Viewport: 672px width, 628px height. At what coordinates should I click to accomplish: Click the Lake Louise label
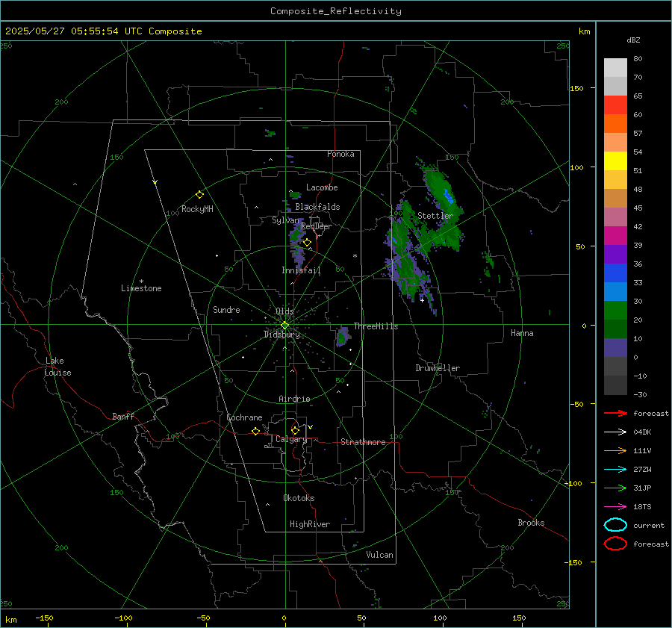point(57,367)
